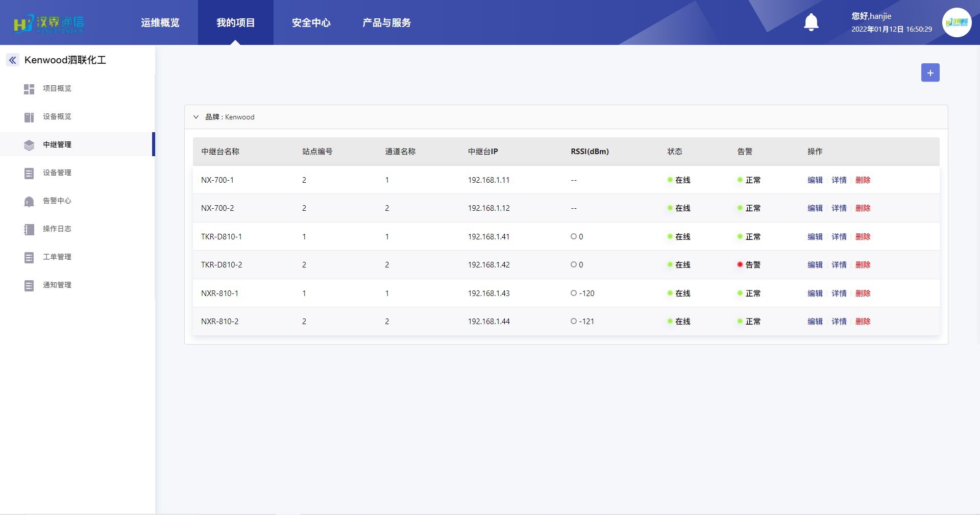This screenshot has width=980, height=515.
Task: Edit the NX-700-1 repeater
Action: coord(815,180)
